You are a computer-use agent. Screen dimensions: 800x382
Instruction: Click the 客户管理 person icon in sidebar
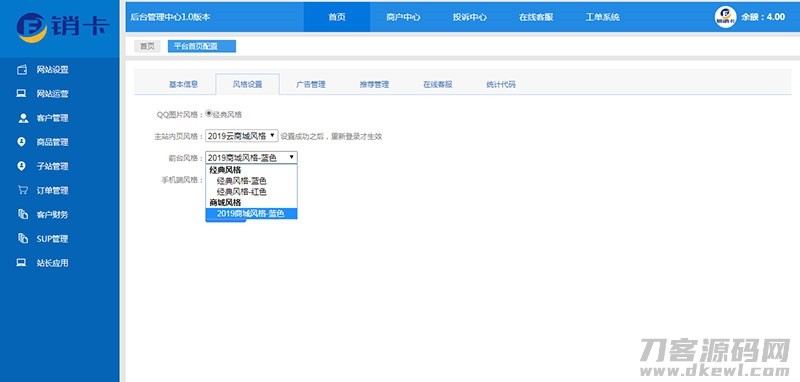click(23, 118)
